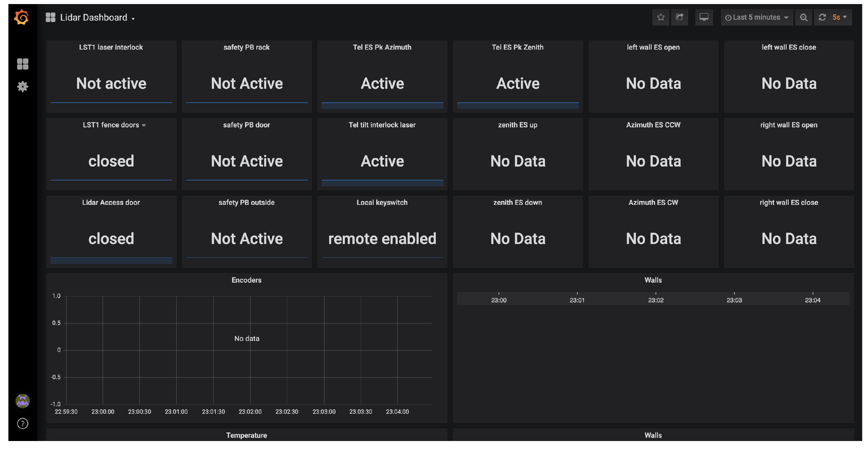Open the Dashboards sidebar icon
Image resolution: width=868 pixels, height=450 pixels.
click(23, 64)
